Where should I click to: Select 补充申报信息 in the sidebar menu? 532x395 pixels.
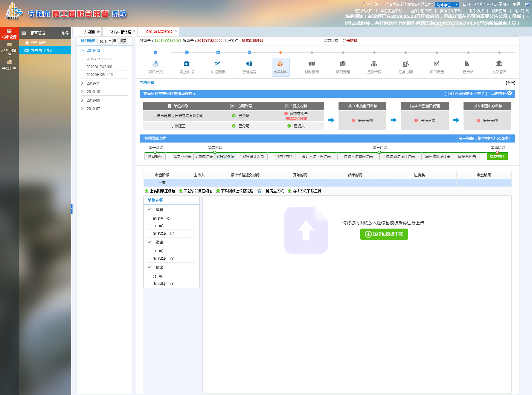tap(42, 50)
